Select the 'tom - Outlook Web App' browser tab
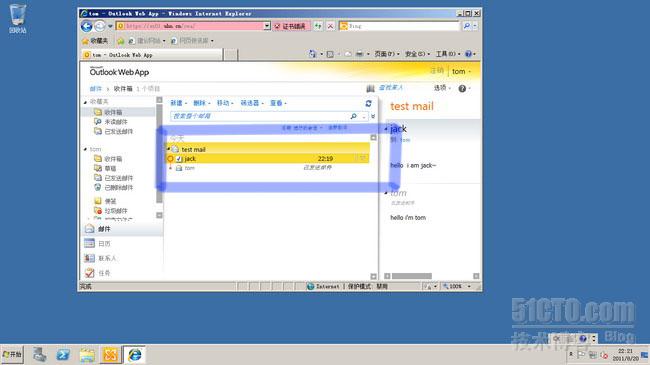This screenshot has height=365, width=650. click(x=152, y=55)
